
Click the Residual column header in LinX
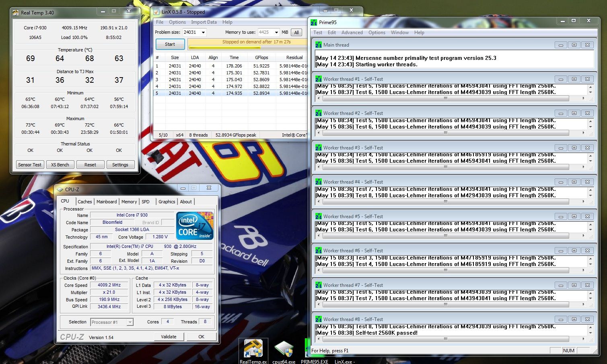(x=292, y=57)
